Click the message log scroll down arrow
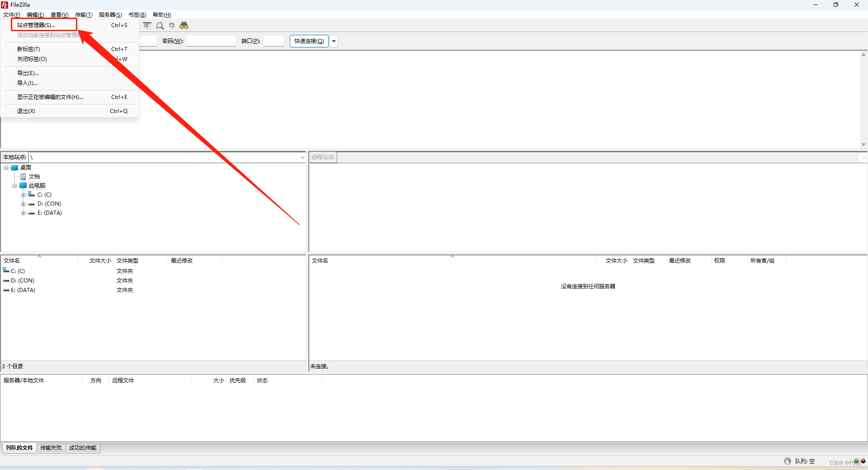Image resolution: width=868 pixels, height=470 pixels. 863,145
